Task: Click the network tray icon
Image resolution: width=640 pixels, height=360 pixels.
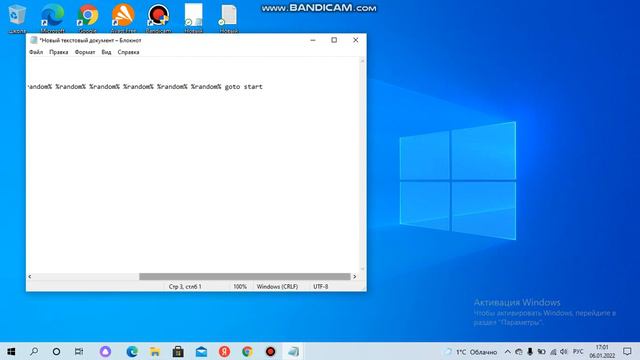Action: [553, 352]
